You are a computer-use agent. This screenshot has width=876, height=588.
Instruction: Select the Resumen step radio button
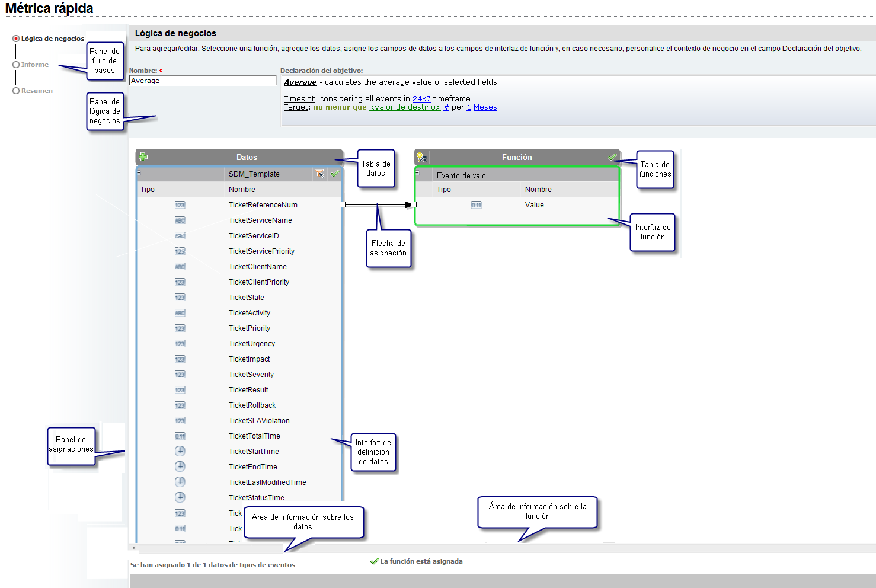16,91
